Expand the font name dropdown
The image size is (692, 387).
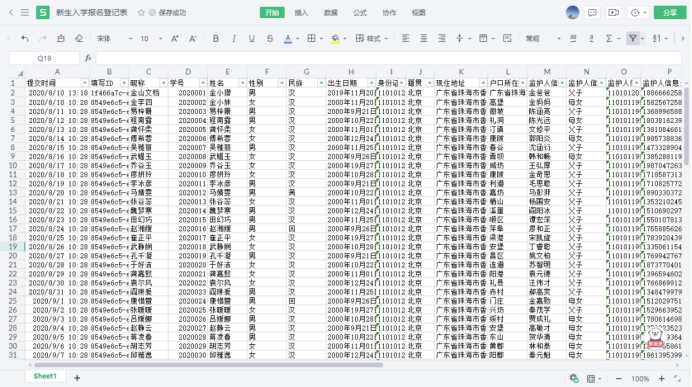coord(115,39)
